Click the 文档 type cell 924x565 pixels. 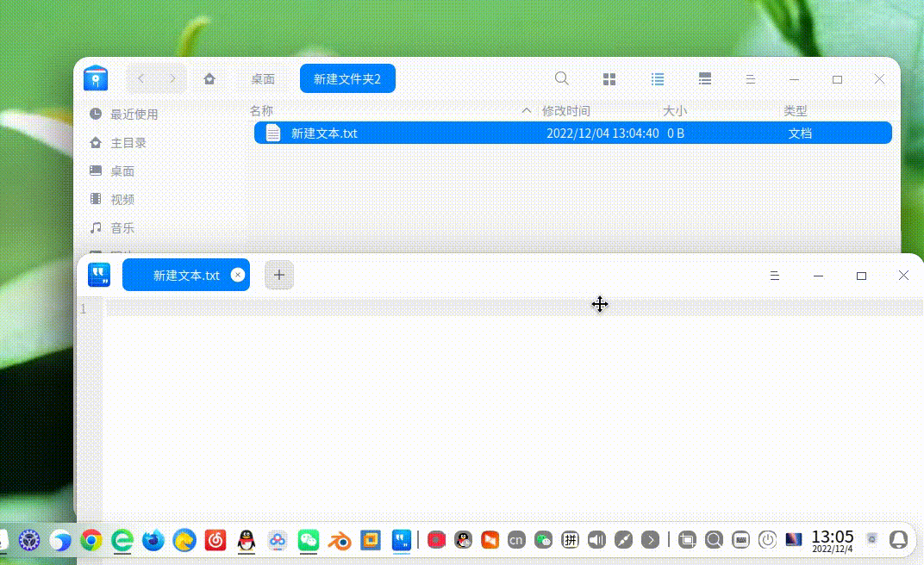[x=800, y=133]
